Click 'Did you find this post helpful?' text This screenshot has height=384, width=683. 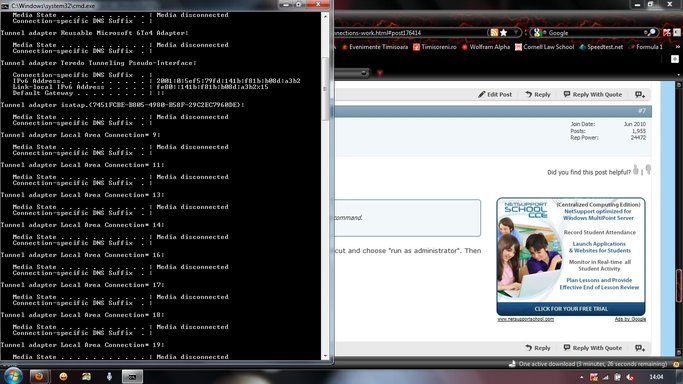click(x=589, y=172)
